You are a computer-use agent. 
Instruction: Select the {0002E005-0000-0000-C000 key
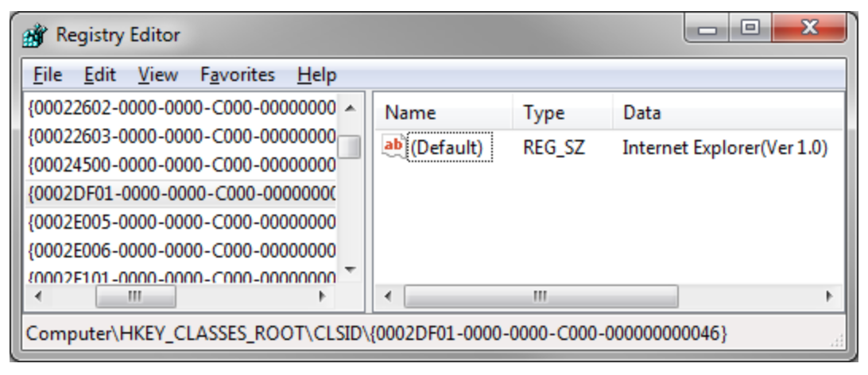pos(181,222)
